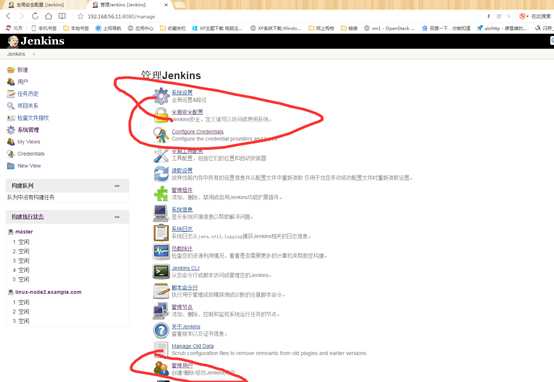Click the notepad with pencil script console icon
This screenshot has width=554, height=382.
pos(161,291)
